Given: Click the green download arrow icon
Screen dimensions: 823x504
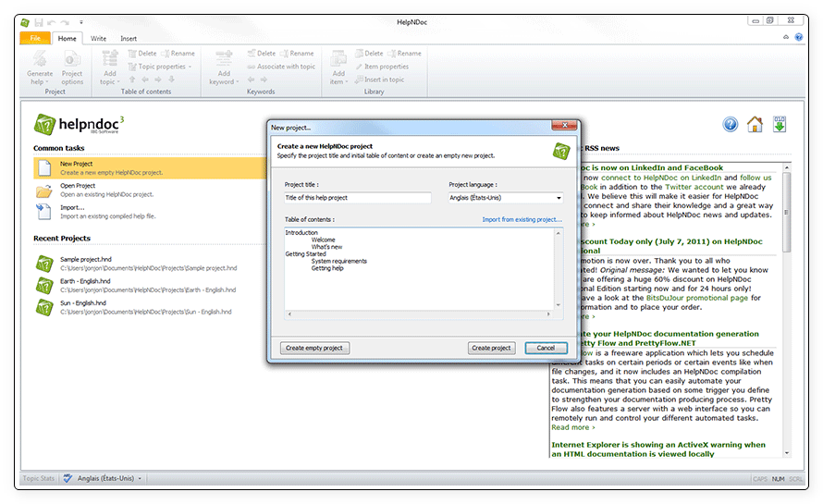Looking at the screenshot, I should tap(780, 125).
